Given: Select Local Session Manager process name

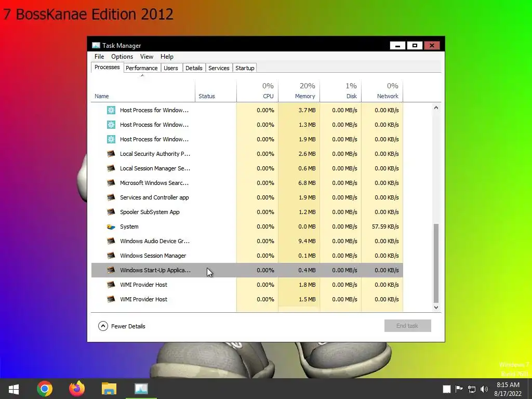Looking at the screenshot, I should point(155,168).
